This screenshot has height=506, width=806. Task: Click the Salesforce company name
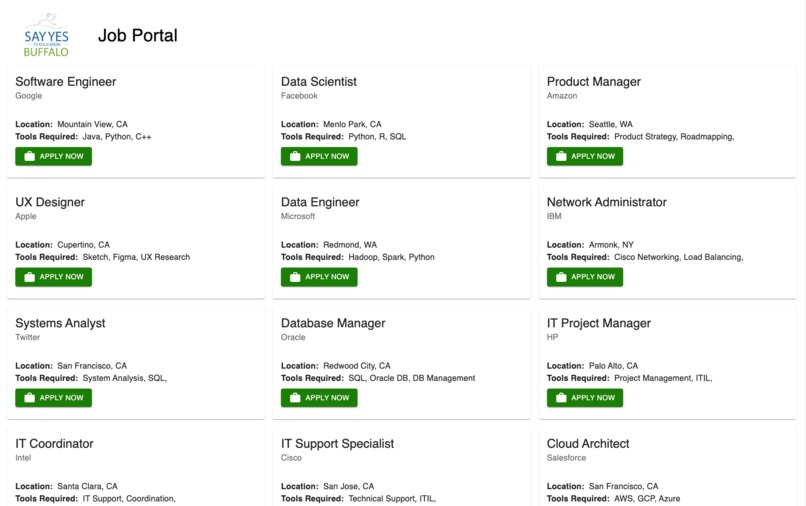566,458
